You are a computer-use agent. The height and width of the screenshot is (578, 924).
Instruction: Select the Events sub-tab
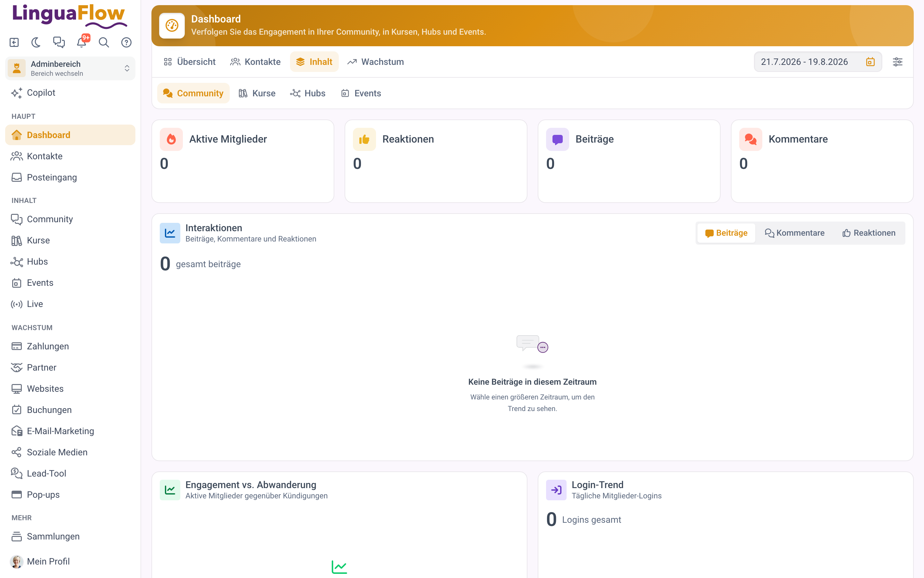click(x=361, y=93)
